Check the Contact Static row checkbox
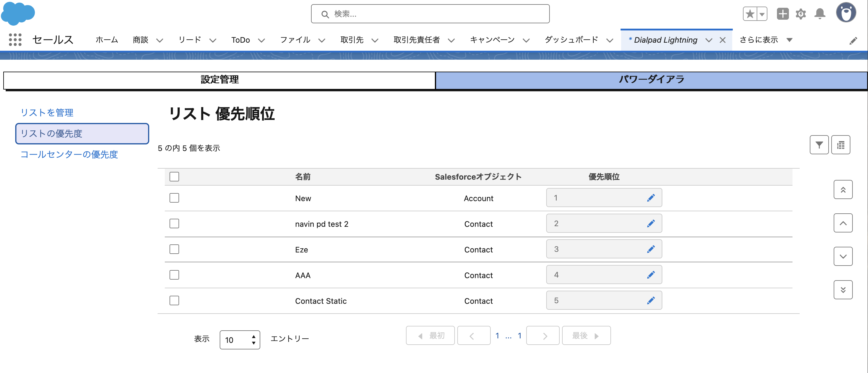The height and width of the screenshot is (373, 868). tap(174, 300)
